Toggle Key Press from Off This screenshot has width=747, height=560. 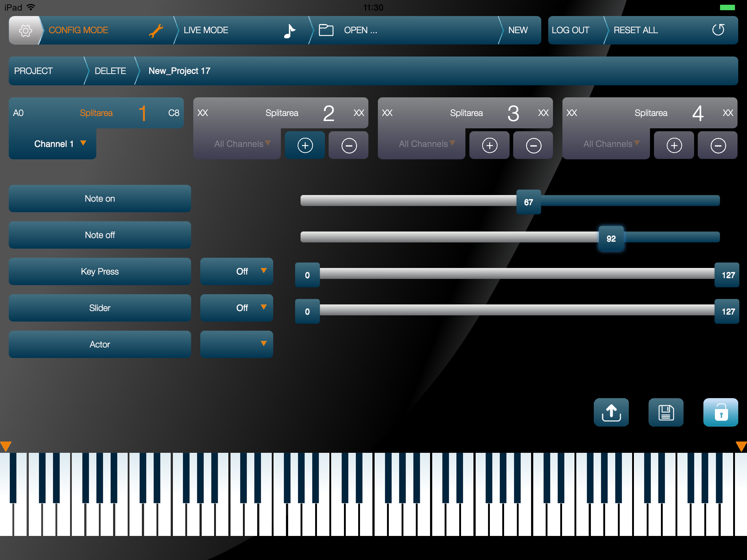coord(236,271)
